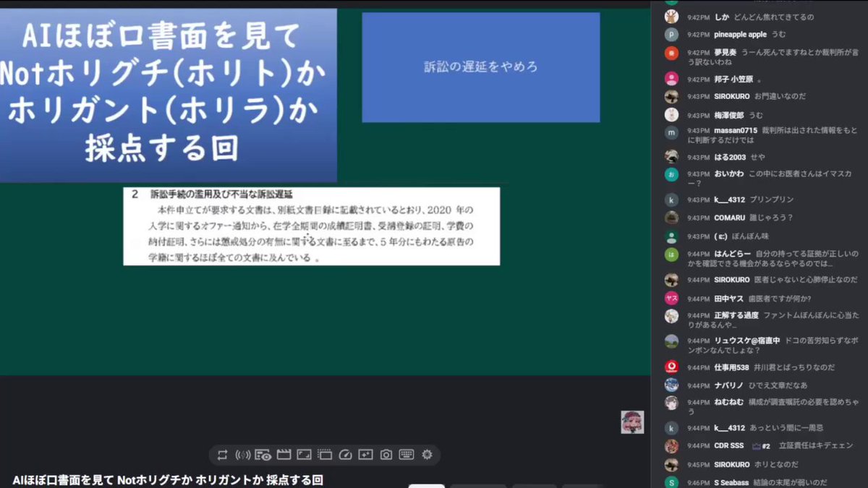Click the pink-haired channel avatar below the video
This screenshot has width=868, height=488.
point(632,422)
